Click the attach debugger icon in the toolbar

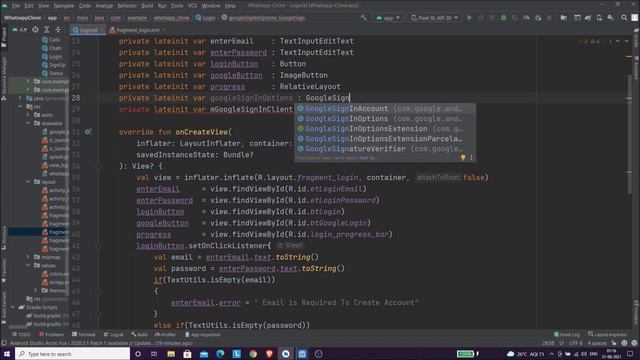[x=538, y=18]
